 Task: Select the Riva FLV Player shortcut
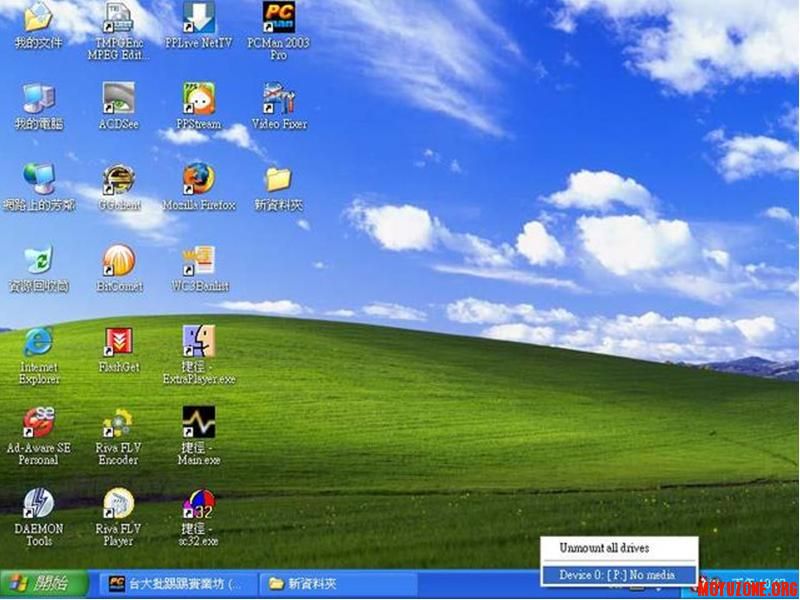click(118, 503)
